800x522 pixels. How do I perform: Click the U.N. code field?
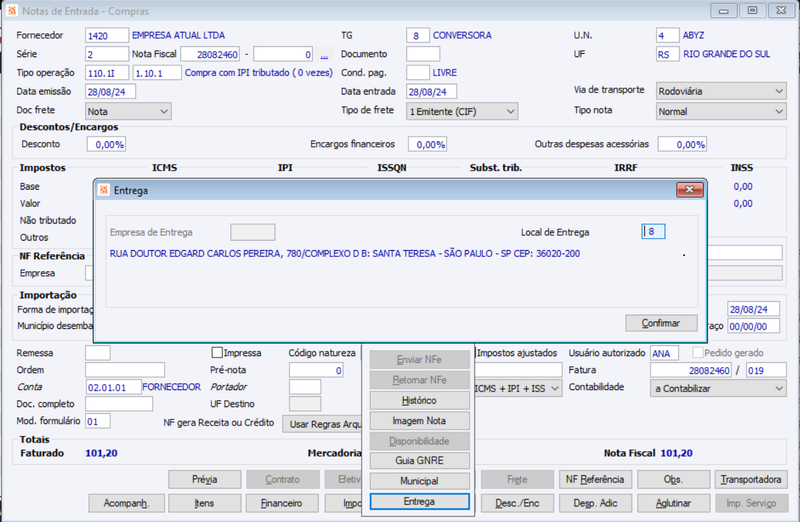[x=667, y=36]
